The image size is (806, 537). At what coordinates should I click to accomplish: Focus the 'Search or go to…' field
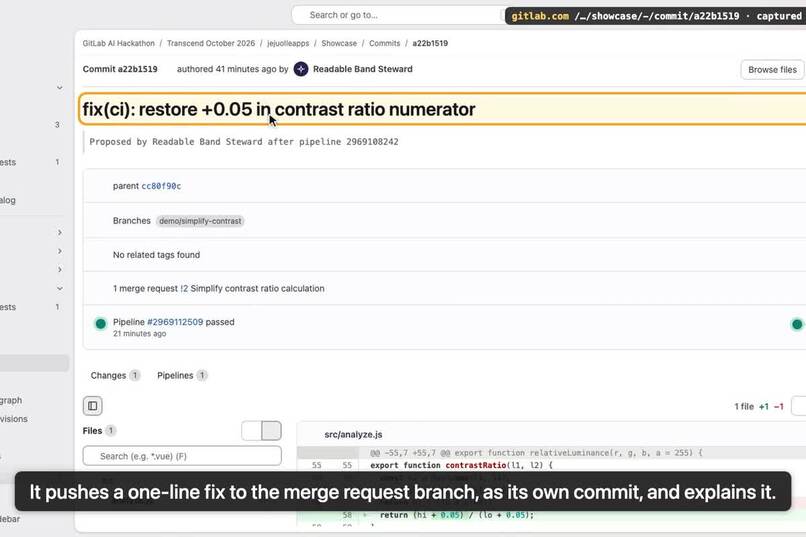tap(398, 15)
